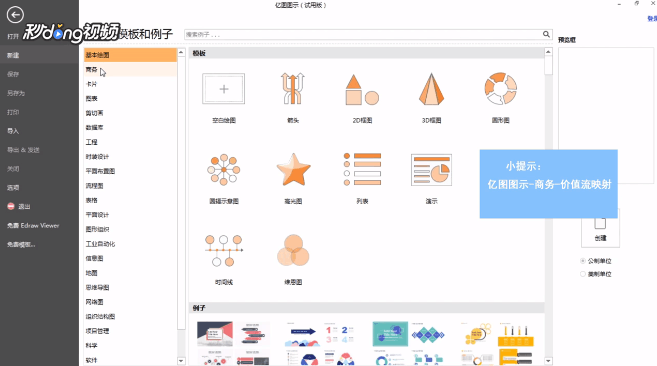Viewport: 657px width, 366px height.
Task: Click the category list scroll-up arrow
Action: point(181,52)
